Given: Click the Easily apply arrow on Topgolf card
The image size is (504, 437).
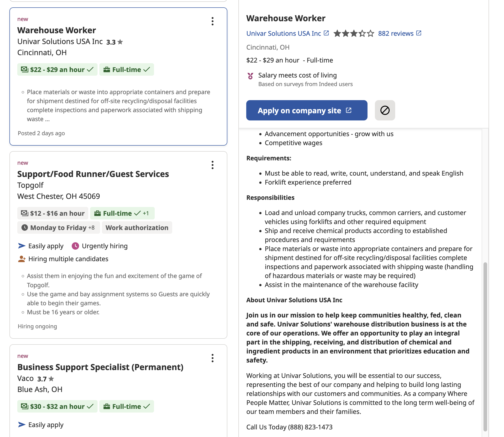Looking at the screenshot, I should 22,246.
